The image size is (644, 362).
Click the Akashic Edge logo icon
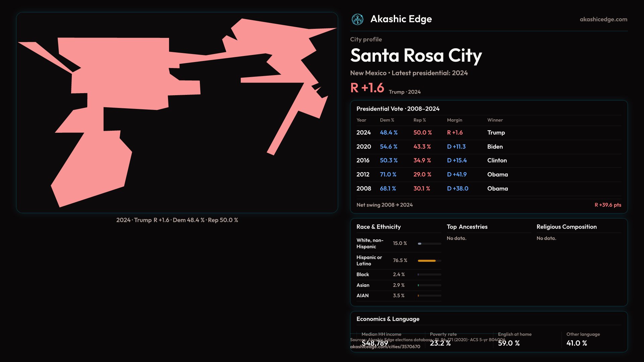click(357, 19)
